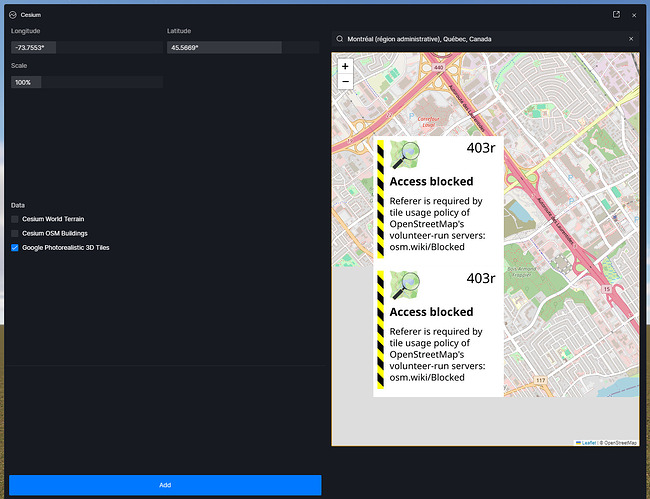Enable Cesium World Terrain
Image resolution: width=650 pixels, height=499 pixels.
tap(15, 218)
